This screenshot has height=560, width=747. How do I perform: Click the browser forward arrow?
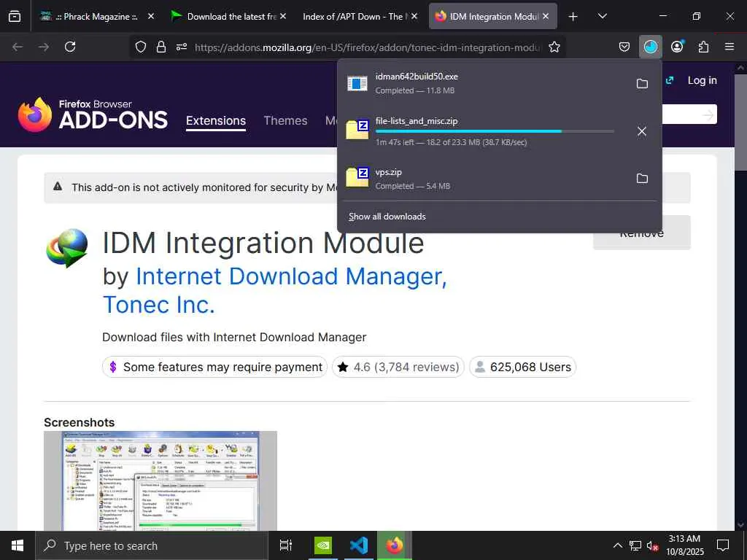coord(44,47)
